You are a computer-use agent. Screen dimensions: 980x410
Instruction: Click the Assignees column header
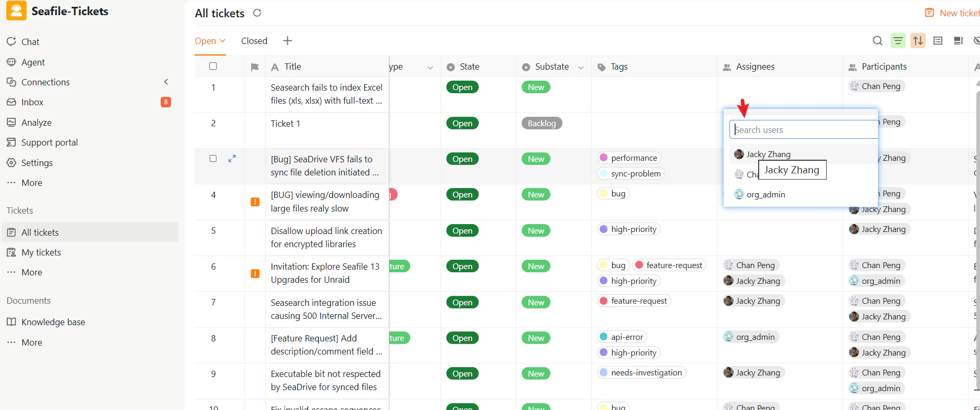780,67
